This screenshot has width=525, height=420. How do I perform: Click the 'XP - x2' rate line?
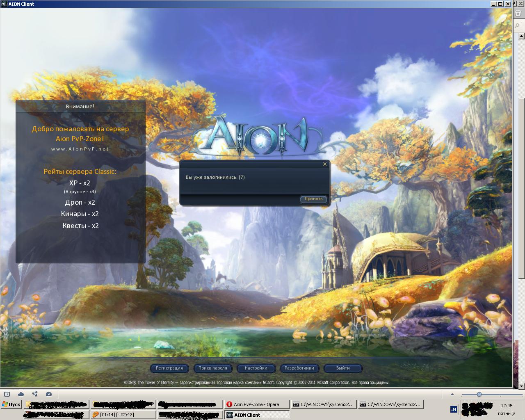[x=80, y=183]
